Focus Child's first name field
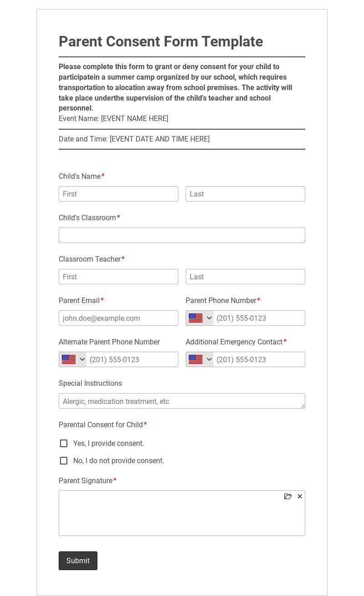364x596 pixels. click(118, 194)
